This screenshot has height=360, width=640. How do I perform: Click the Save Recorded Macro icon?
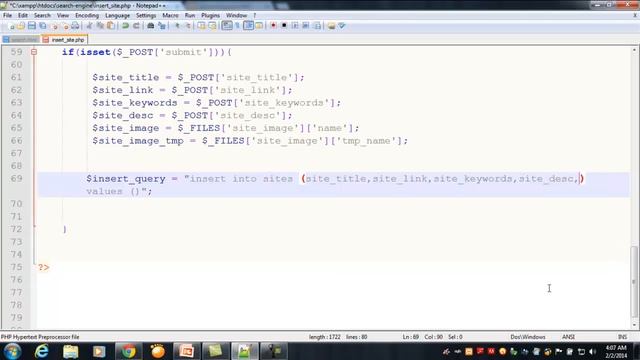(x=317, y=26)
